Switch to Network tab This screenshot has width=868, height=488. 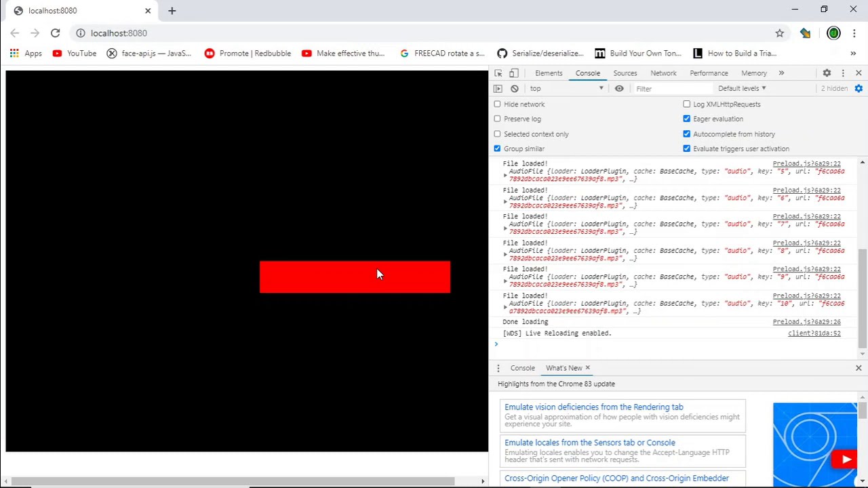663,73
